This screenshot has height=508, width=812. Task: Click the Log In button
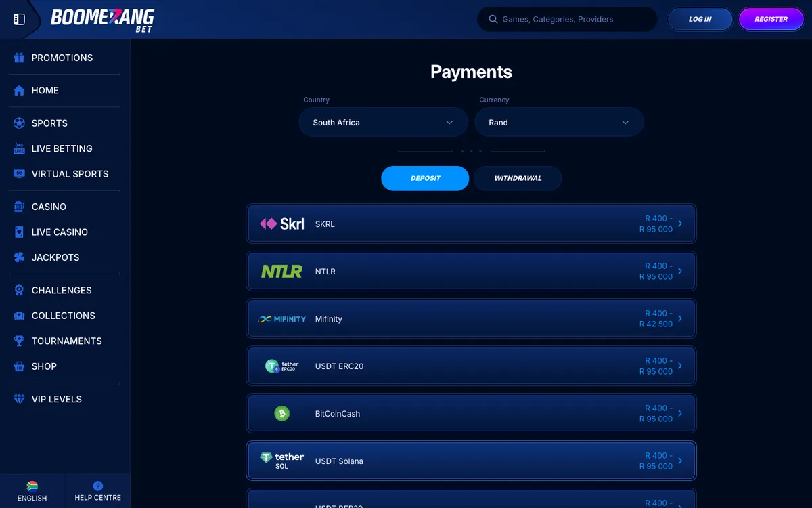pos(700,19)
